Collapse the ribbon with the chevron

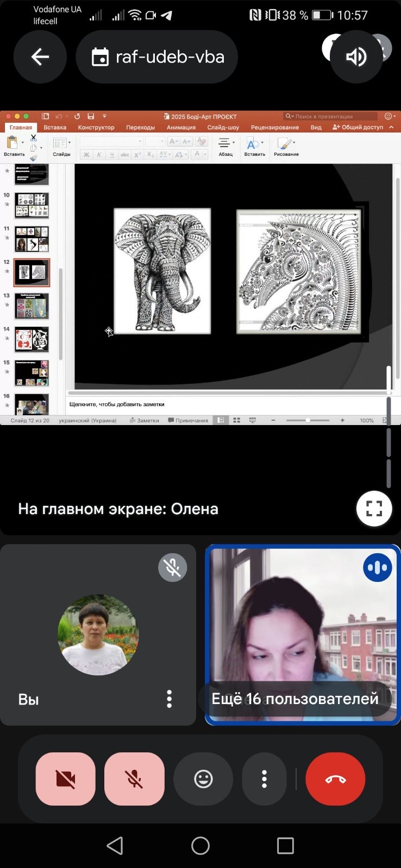coord(391,128)
